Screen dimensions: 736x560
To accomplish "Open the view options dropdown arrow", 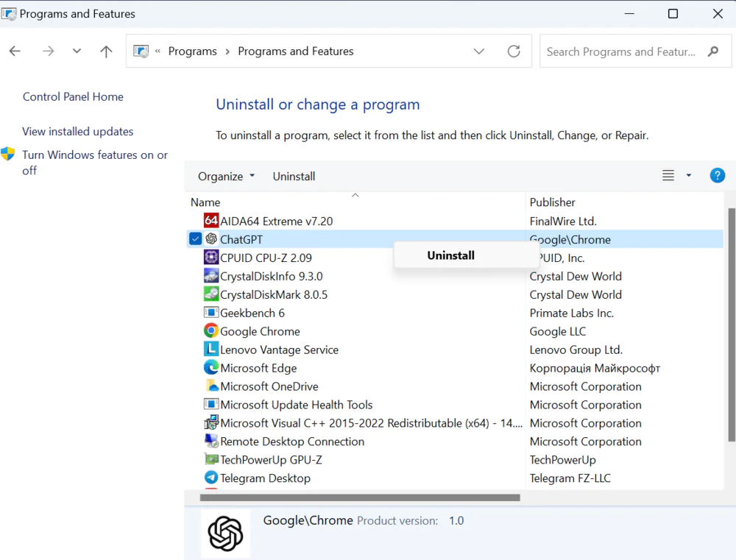I will (x=689, y=176).
